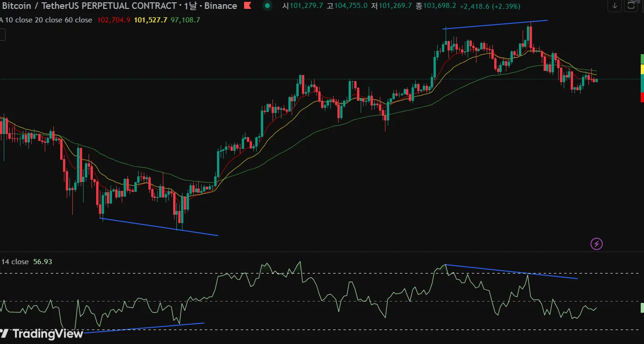Select the MA 10 close 20 close 60 close legend
Viewport: 644px width, 344px height.
46,20
